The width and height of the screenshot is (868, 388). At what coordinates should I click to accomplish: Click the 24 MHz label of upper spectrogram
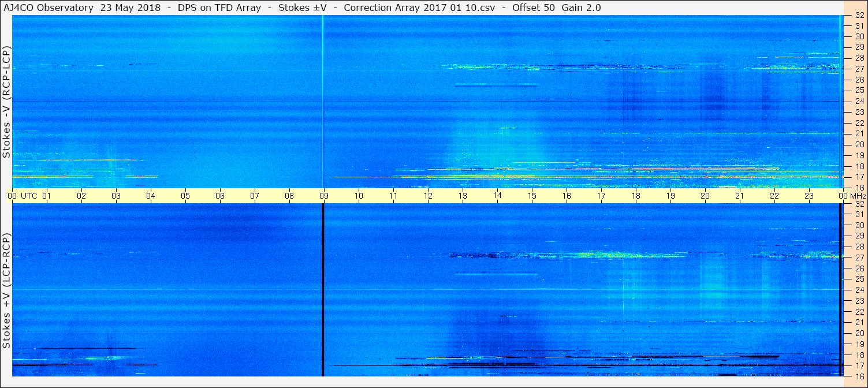[x=859, y=101]
